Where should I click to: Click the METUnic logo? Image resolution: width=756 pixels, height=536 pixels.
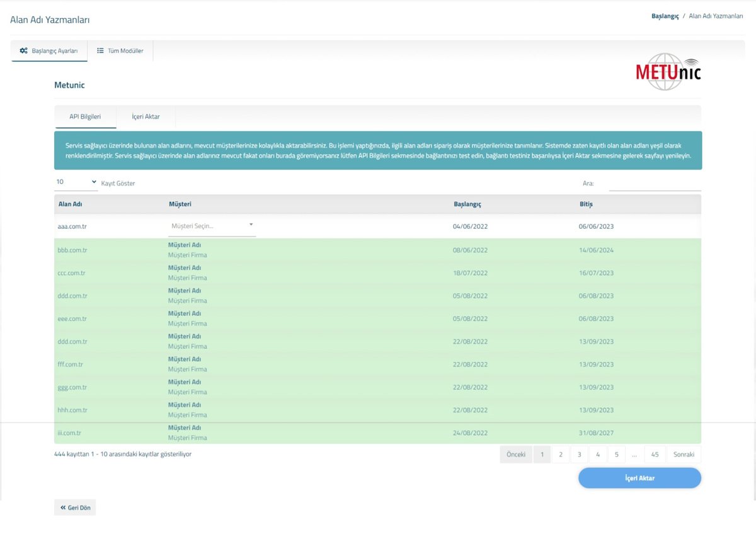pos(668,72)
